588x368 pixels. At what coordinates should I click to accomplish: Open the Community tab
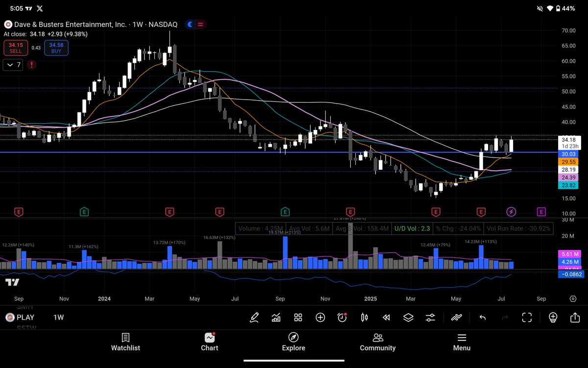[378, 342]
